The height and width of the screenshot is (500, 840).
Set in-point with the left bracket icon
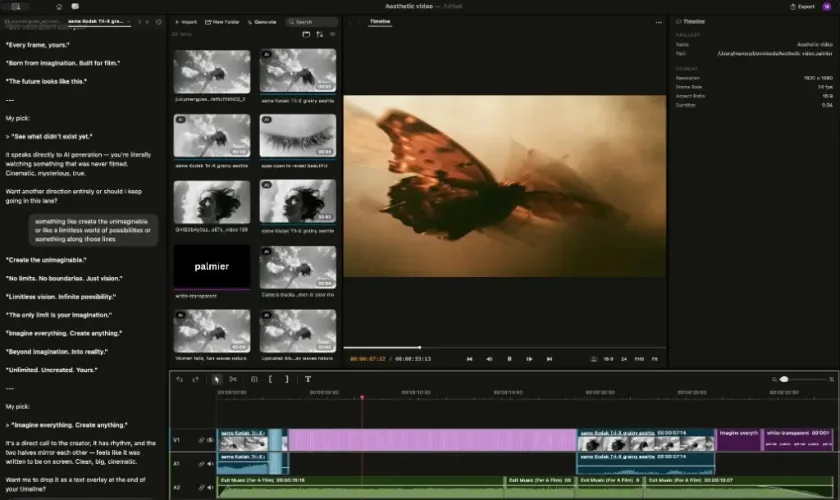tap(271, 379)
